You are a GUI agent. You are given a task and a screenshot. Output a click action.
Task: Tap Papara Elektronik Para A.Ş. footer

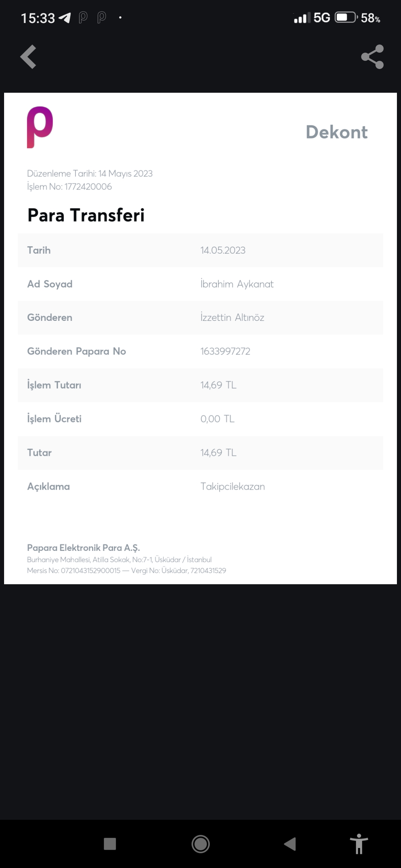(84, 548)
